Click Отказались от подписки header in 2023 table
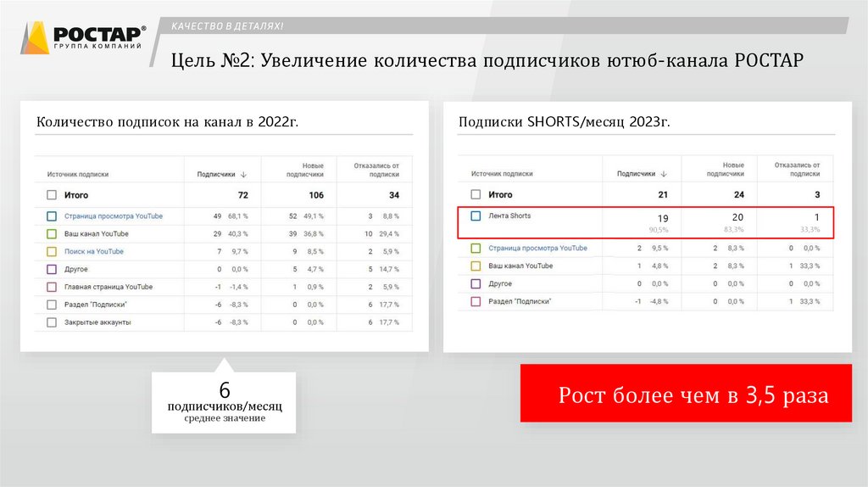 click(x=797, y=170)
